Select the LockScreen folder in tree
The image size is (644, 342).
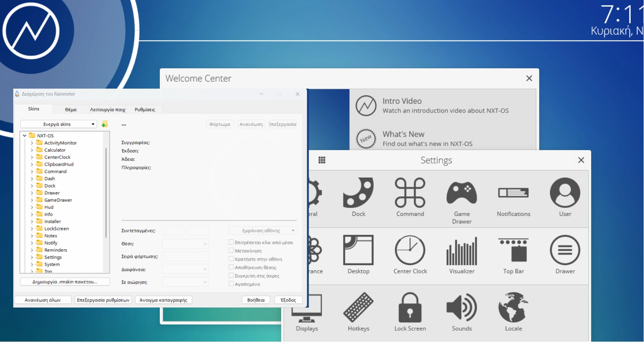pyautogui.click(x=57, y=229)
